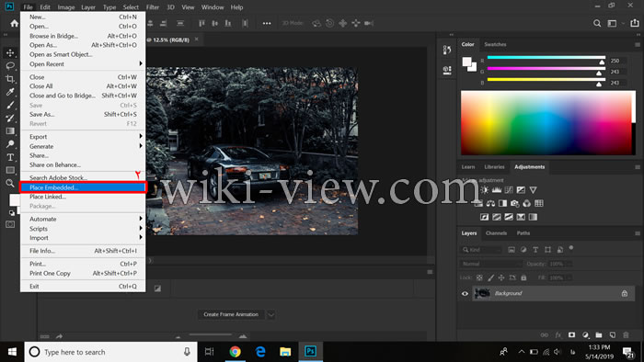
Task: Add a Curves adjustment
Action: tap(509, 190)
